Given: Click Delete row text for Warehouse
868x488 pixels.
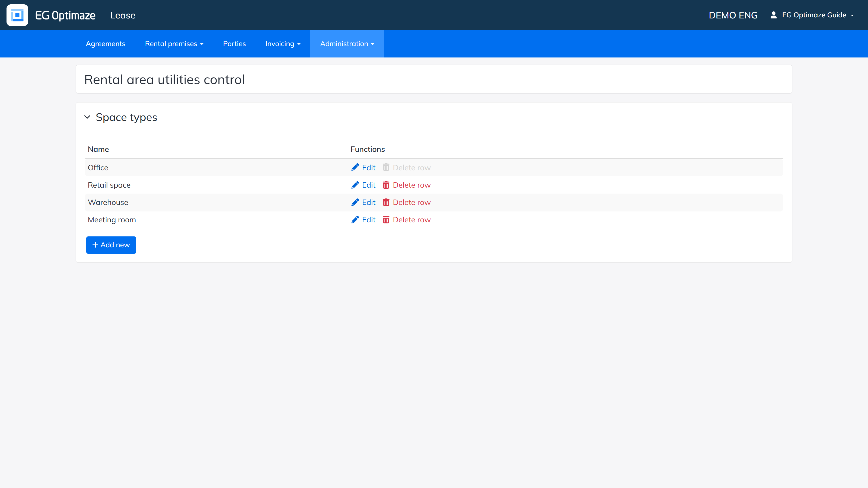Looking at the screenshot, I should coord(412,202).
